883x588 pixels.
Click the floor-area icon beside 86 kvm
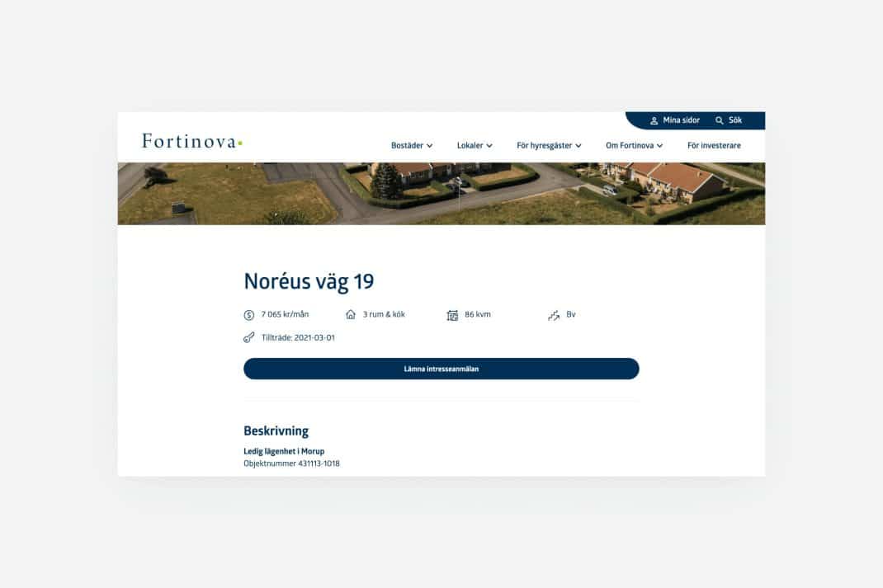(x=452, y=315)
